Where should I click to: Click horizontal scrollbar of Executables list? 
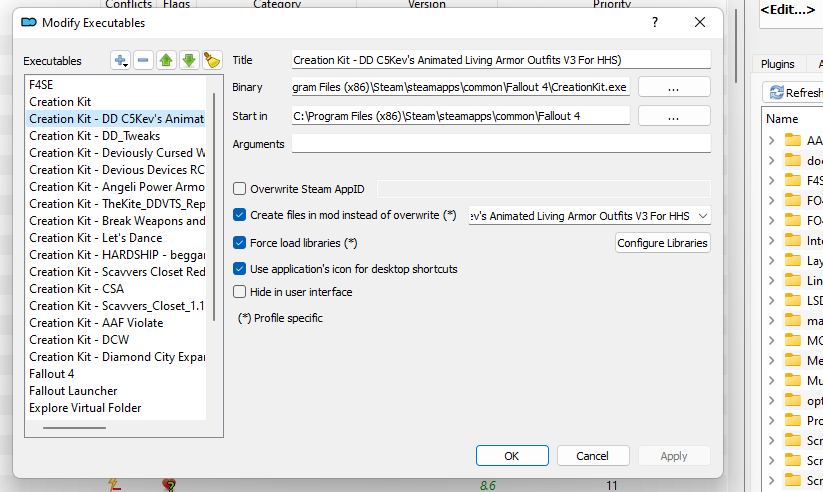pyautogui.click(x=75, y=428)
